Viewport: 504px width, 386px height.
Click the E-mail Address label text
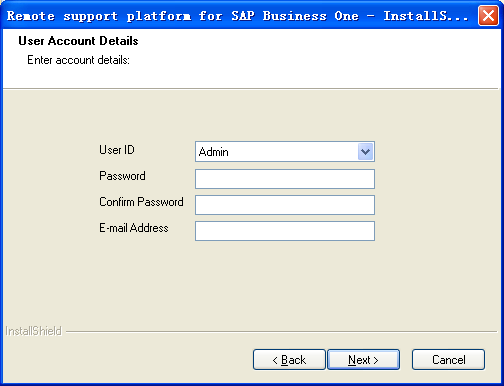point(134,228)
